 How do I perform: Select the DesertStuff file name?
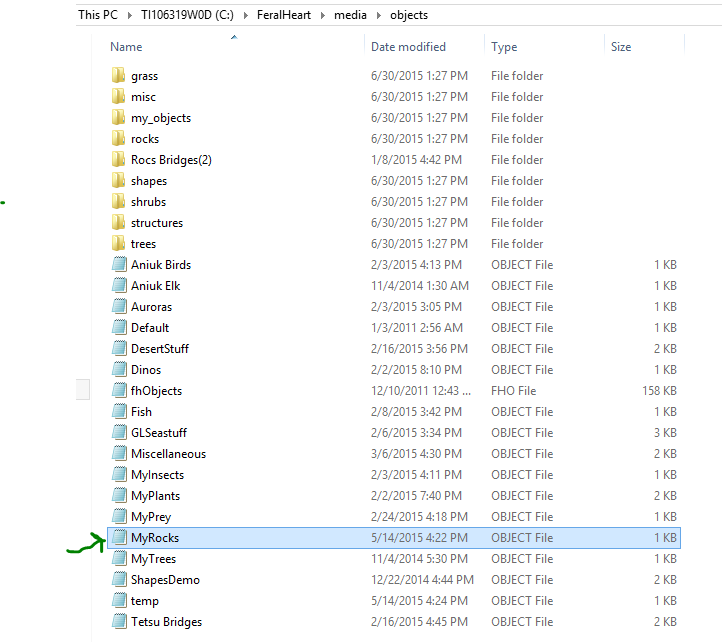160,349
